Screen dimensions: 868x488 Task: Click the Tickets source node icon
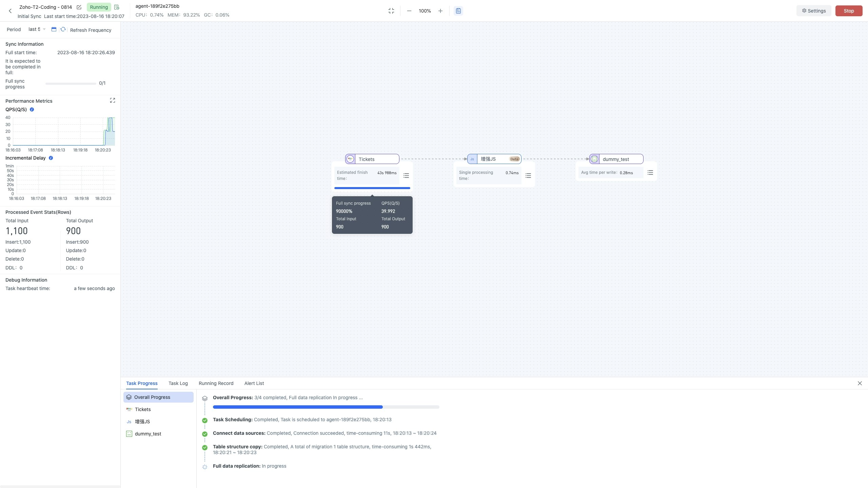[350, 159]
